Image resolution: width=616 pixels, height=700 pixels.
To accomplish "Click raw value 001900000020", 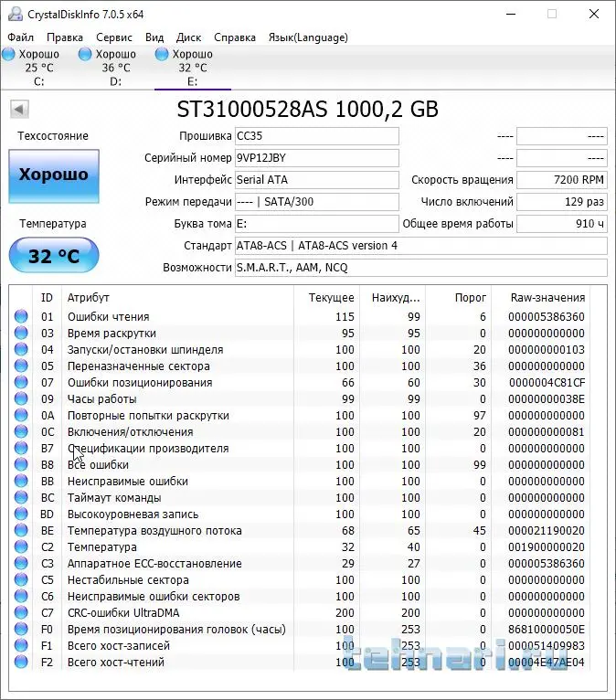I will click(x=547, y=546).
